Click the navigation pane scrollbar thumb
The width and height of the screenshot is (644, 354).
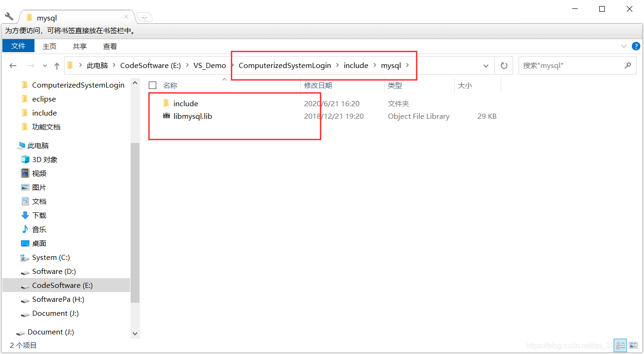click(135, 223)
